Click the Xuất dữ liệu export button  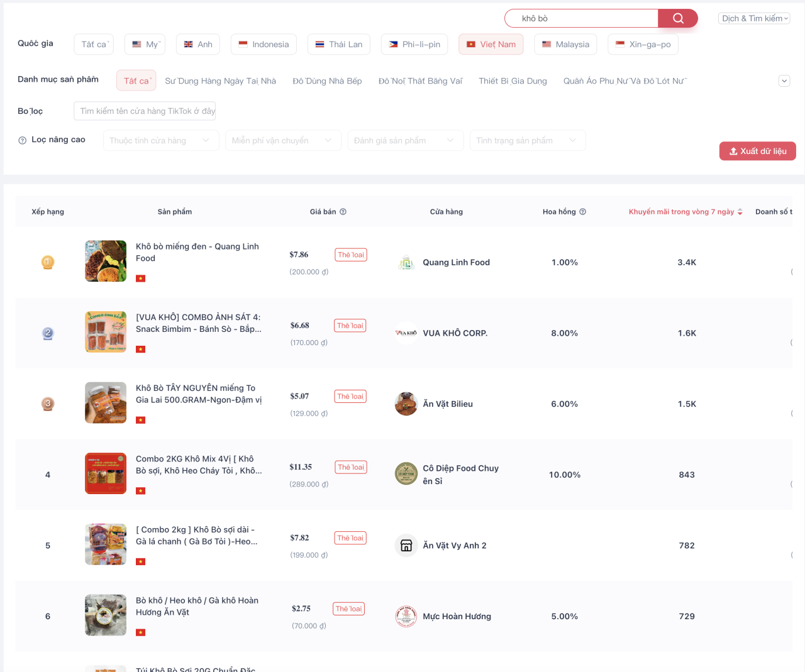coord(758,151)
